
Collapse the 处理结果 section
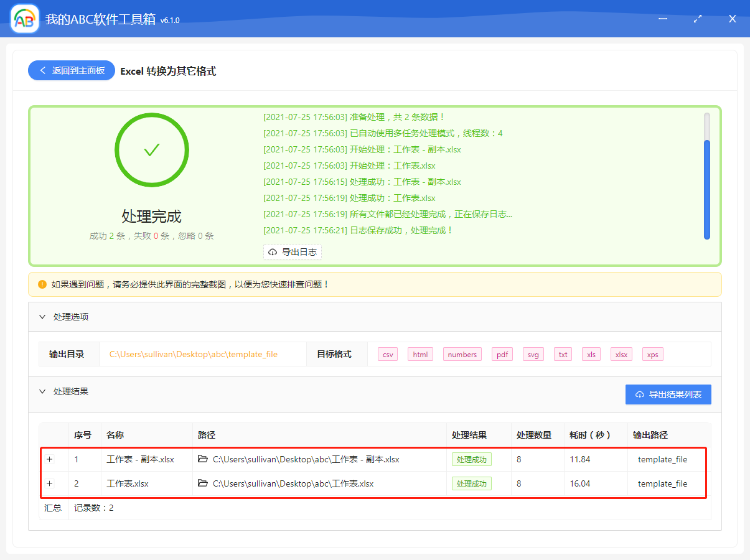(42, 391)
